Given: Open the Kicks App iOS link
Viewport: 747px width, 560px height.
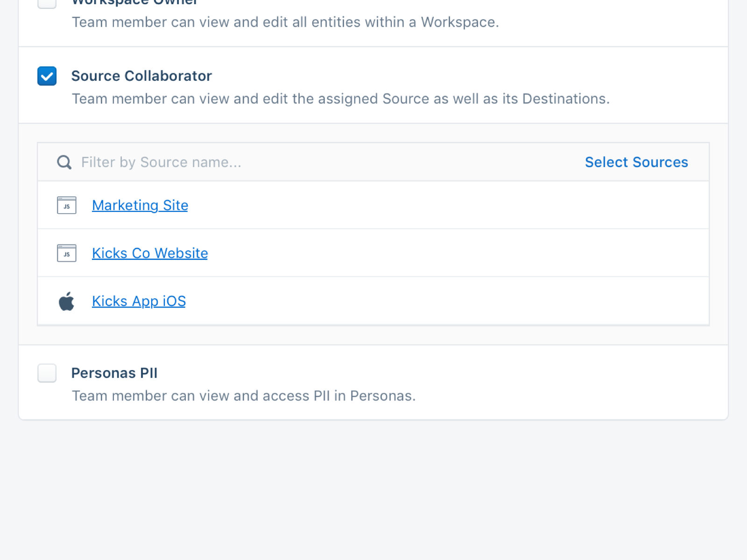Looking at the screenshot, I should coord(139,301).
